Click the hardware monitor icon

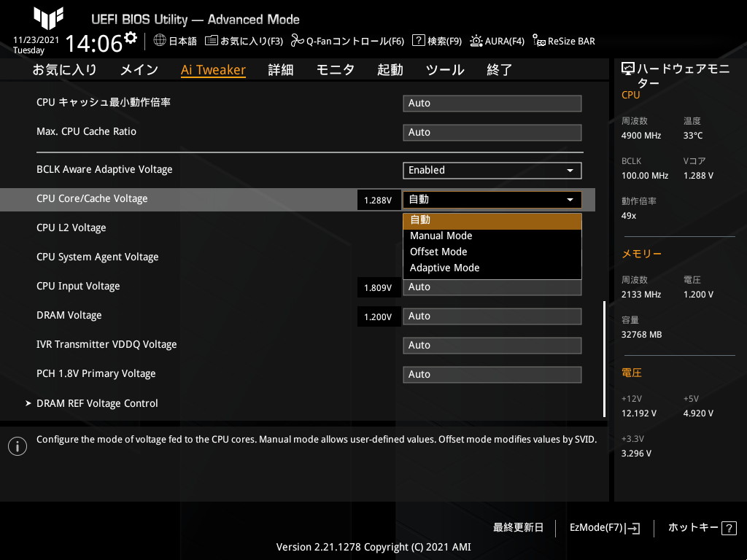[x=628, y=69]
